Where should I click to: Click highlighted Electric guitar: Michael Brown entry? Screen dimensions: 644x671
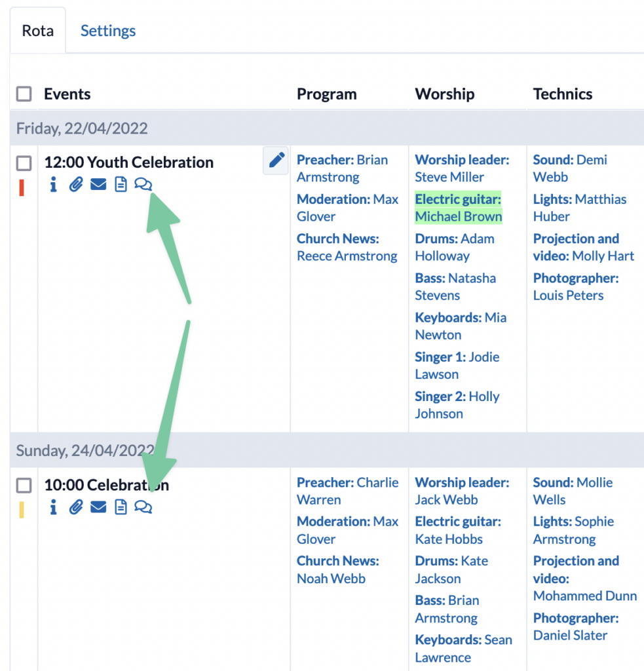(x=459, y=208)
